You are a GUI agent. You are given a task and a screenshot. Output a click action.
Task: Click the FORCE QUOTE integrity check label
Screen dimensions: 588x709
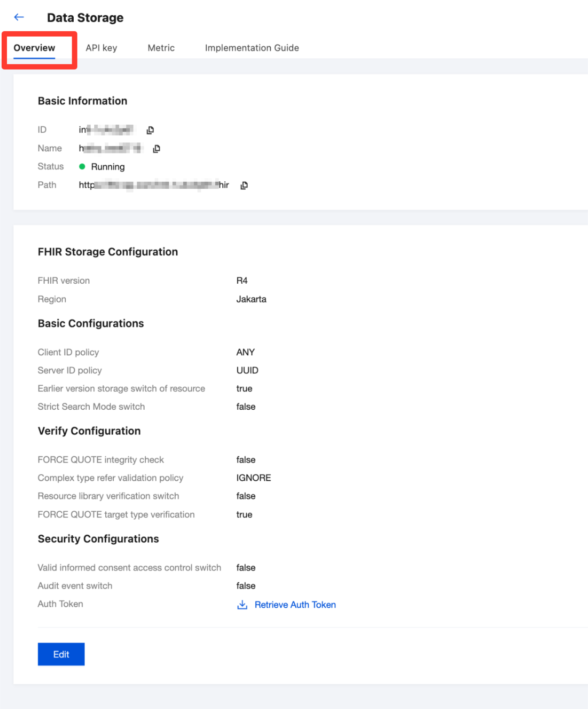click(x=101, y=460)
